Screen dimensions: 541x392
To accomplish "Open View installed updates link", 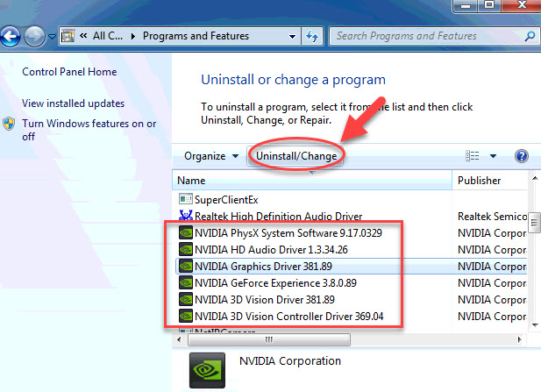I will [x=73, y=103].
